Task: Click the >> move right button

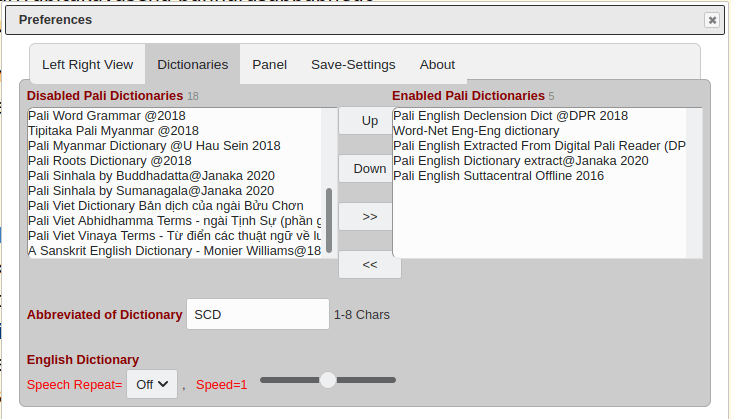Action: point(369,216)
